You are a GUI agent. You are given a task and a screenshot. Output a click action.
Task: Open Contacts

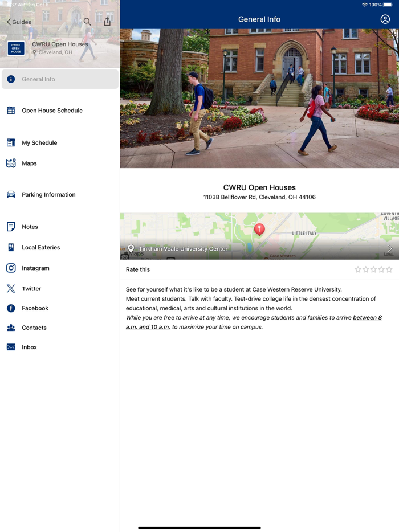(x=60, y=328)
